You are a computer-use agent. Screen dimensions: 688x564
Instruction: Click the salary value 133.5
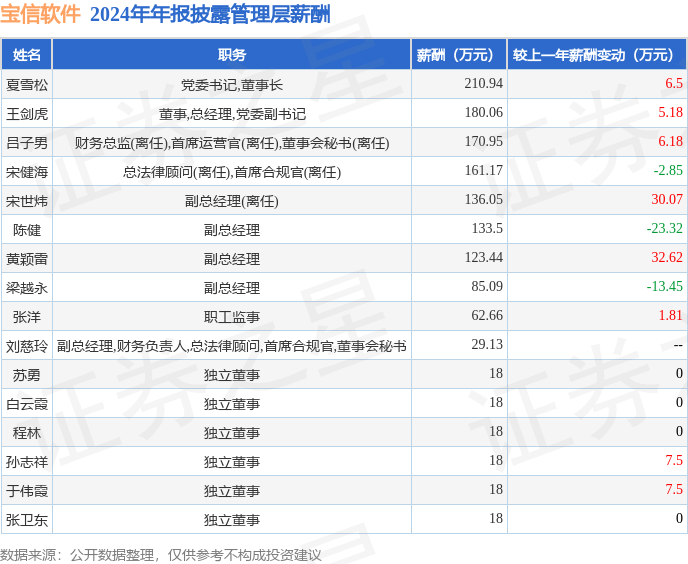click(x=487, y=228)
